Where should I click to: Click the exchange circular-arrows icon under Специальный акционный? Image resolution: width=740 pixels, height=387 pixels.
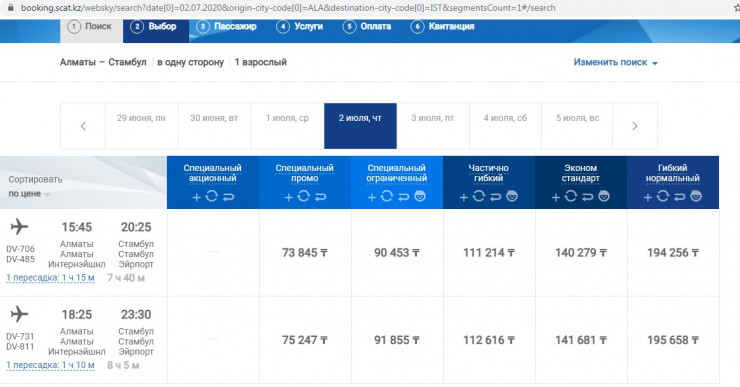[x=211, y=196]
